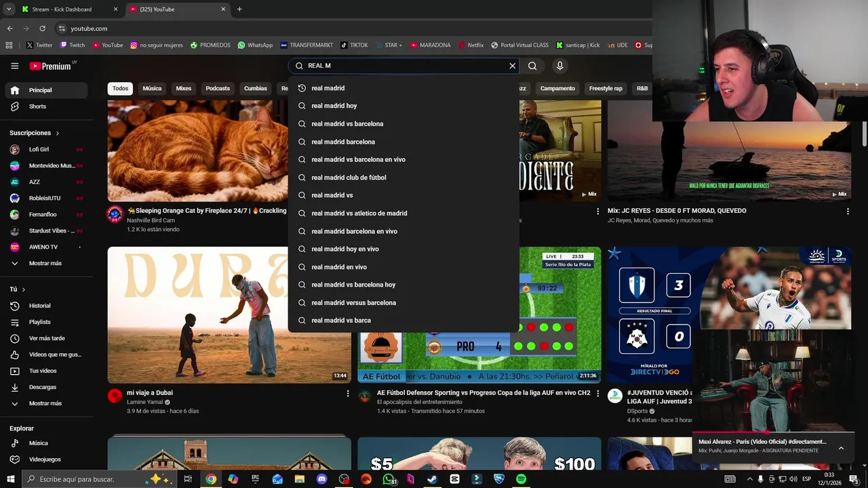868x488 pixels.
Task: Switch to the Stream - Kick Dashboard tab
Action: click(68, 9)
